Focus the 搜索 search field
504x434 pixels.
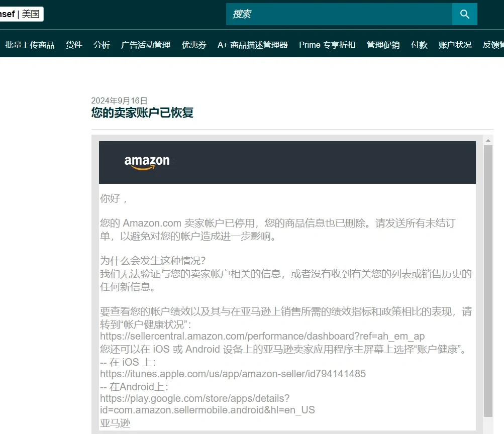[339, 14]
